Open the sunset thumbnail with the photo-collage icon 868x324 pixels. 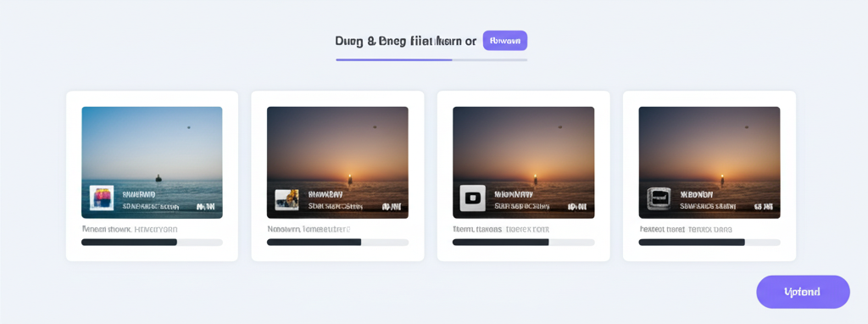pos(337,162)
